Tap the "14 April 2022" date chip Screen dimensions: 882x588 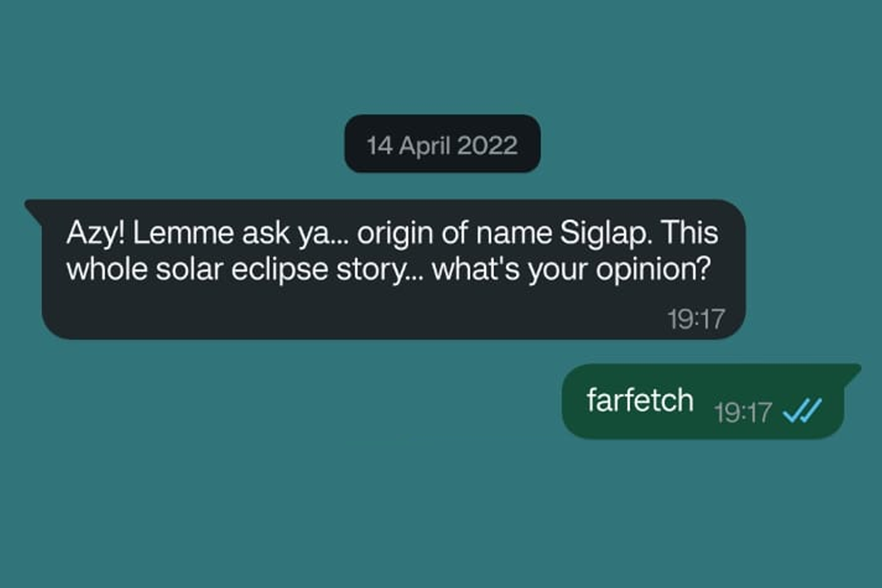click(x=442, y=144)
